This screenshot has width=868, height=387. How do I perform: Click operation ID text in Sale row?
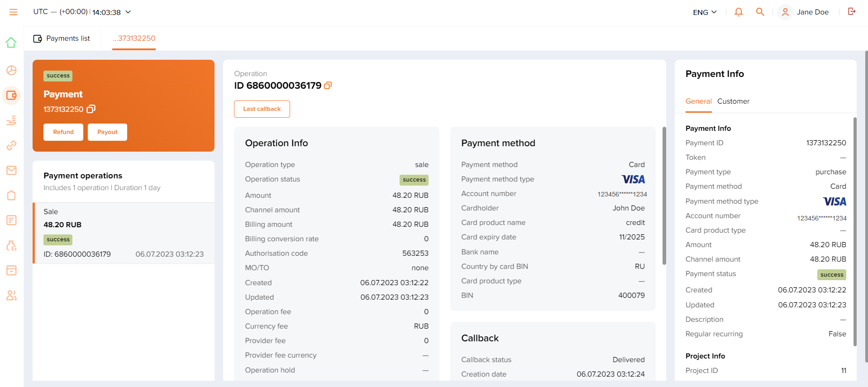(77, 254)
